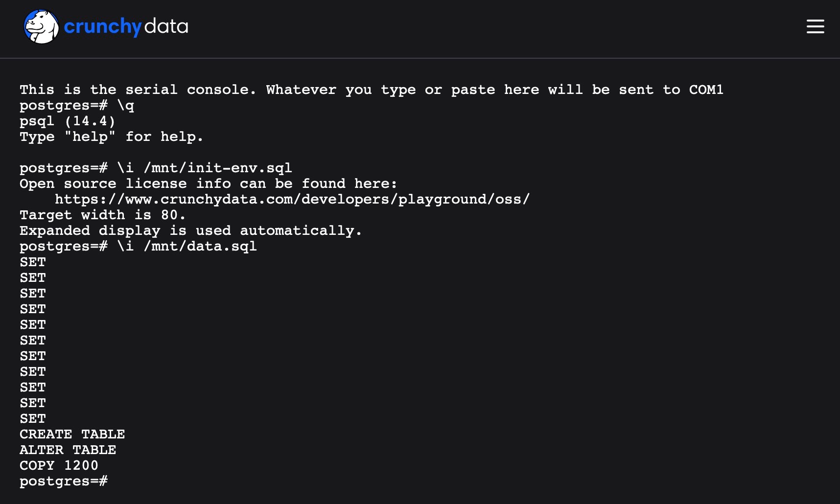This screenshot has width=840, height=504.
Task: Click the Open source license info line
Action: 208,183
